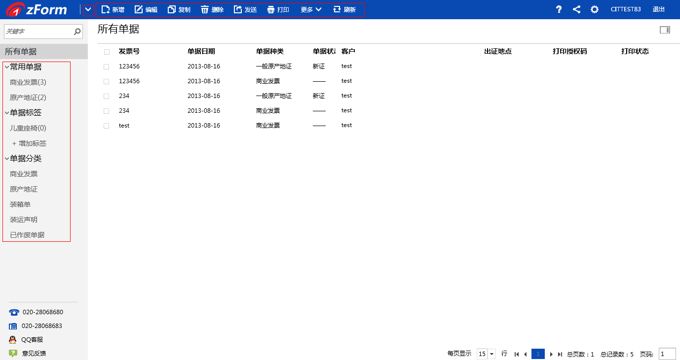Open the rows-per-page dropdown showing 15
The height and width of the screenshot is (360, 680).
[x=486, y=354]
